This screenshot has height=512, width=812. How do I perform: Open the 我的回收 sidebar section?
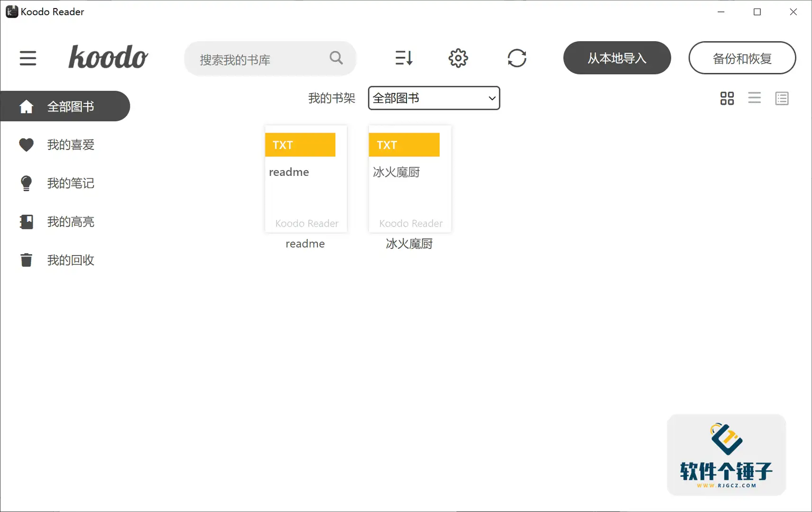coord(65,260)
